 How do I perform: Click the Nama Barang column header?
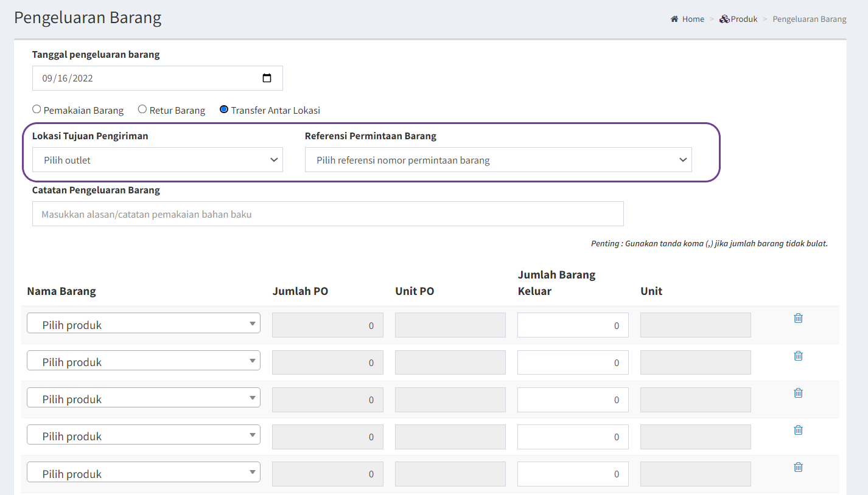pyautogui.click(x=61, y=291)
